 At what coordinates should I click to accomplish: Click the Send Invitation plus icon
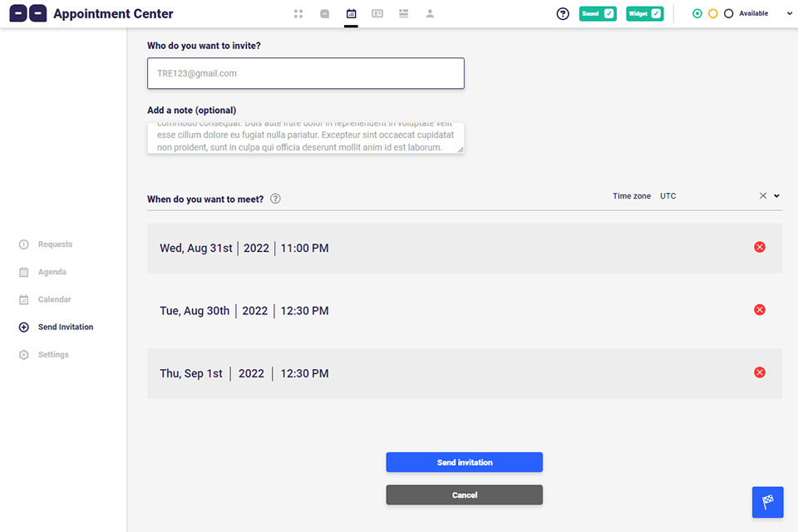point(24,328)
